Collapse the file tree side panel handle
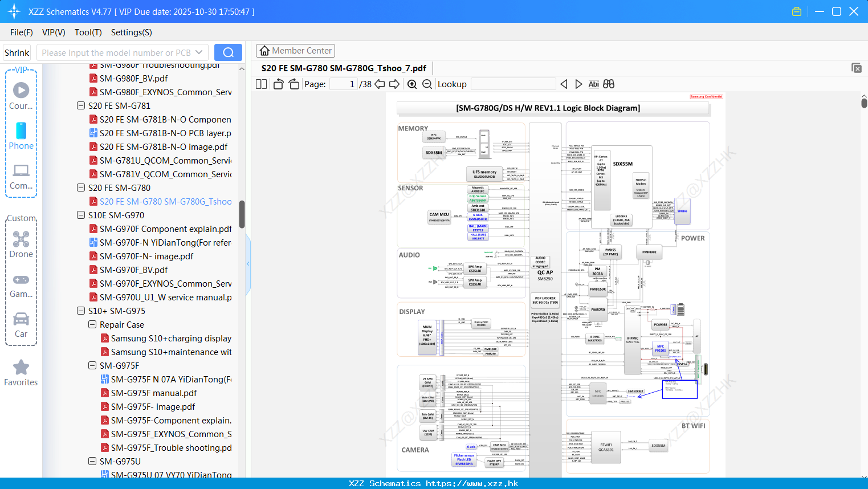Viewport: 868px width, 489px height. point(248,263)
